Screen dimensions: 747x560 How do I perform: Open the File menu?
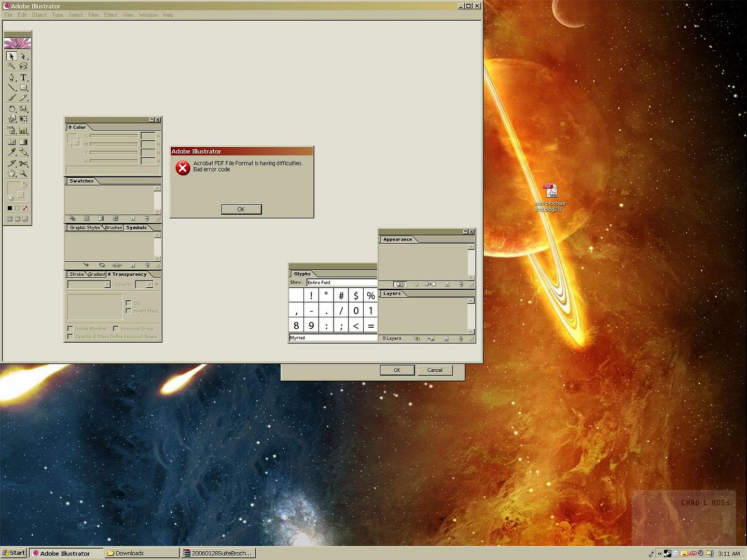tap(8, 15)
